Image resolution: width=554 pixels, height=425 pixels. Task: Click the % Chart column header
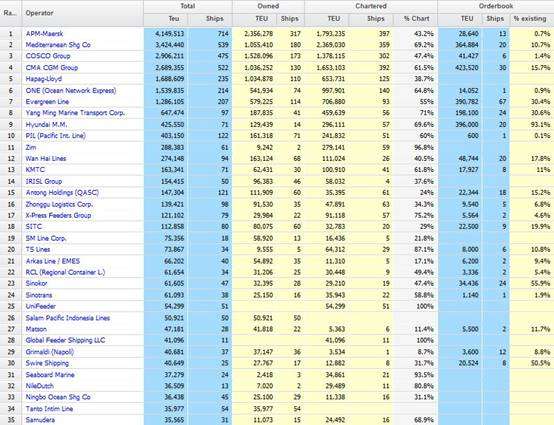416,19
